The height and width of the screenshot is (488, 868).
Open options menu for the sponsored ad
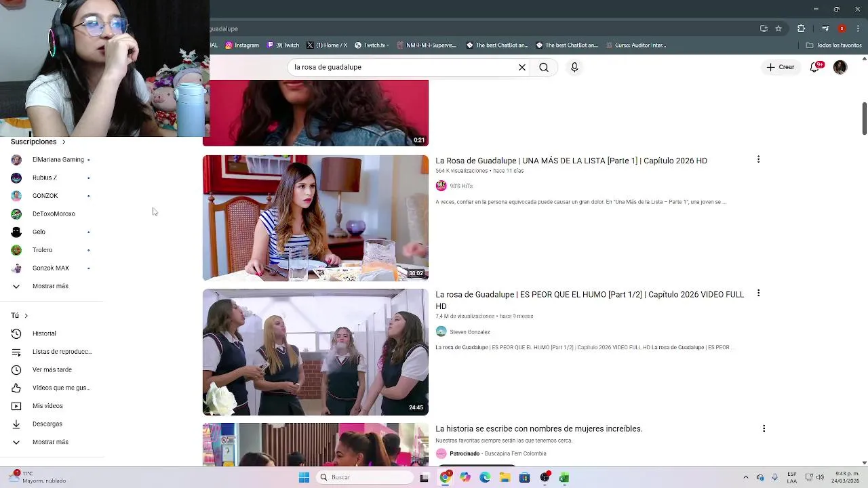(764, 428)
